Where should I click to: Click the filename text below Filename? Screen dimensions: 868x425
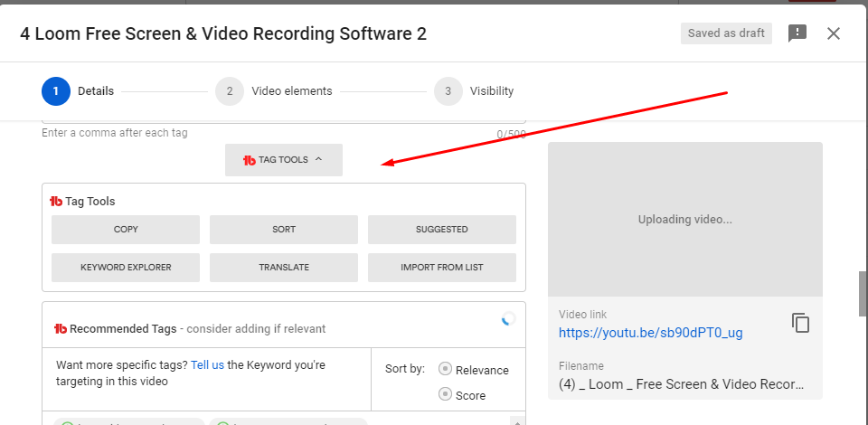coord(682,384)
